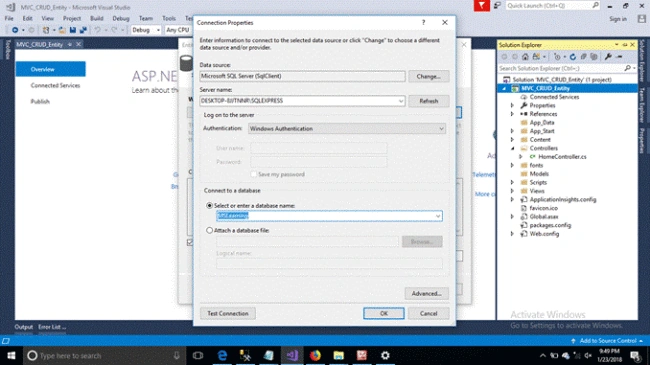
Task: Open the Debug configuration dropdown
Action: point(146,30)
